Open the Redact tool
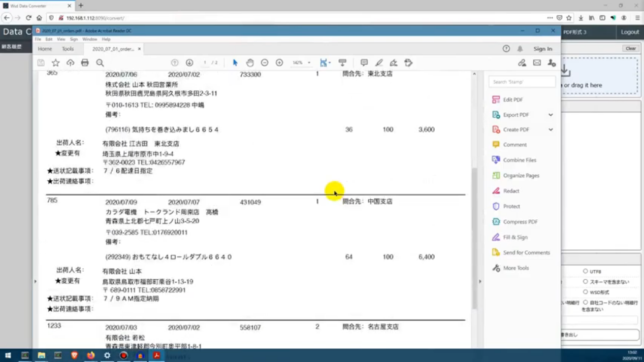Viewport: 644px width, 362px height. [511, 191]
